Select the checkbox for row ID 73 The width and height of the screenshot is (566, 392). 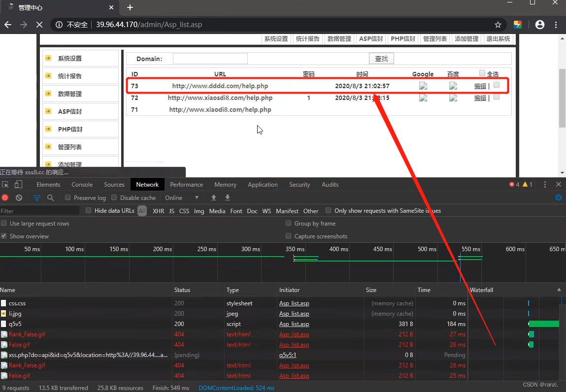[x=497, y=85]
